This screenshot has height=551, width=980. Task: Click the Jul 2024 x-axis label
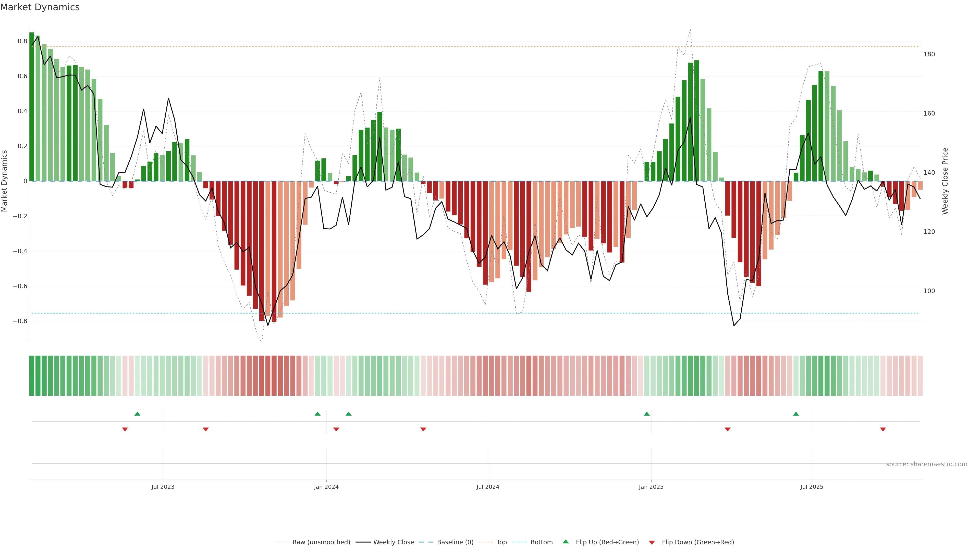coord(488,487)
